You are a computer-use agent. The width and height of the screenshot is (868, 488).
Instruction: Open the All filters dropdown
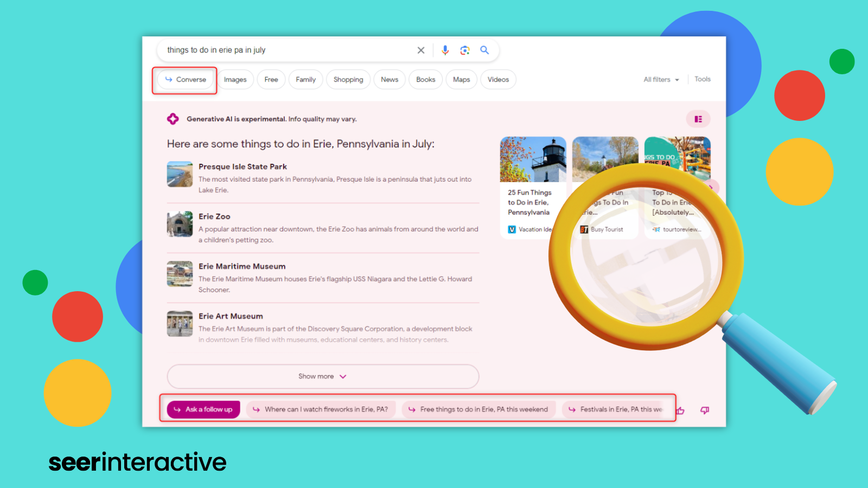[661, 80]
